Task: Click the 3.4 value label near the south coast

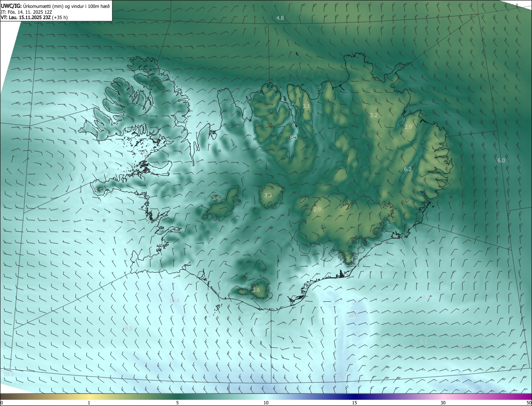Action: (350, 259)
